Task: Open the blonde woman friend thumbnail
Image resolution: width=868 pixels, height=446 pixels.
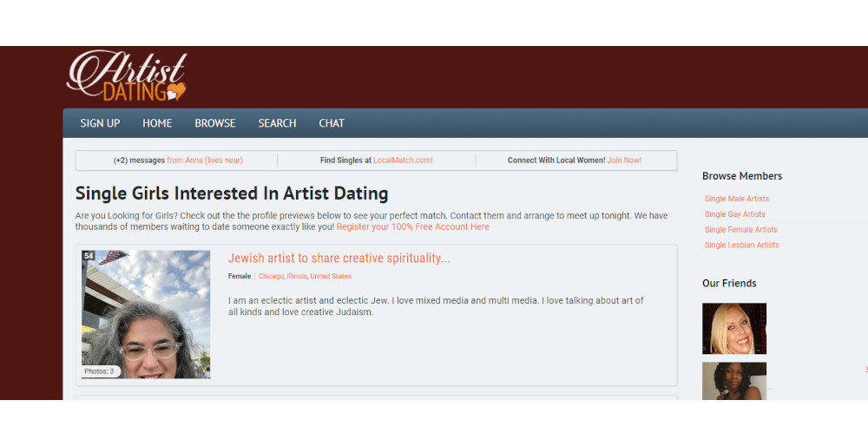Action: pos(734,329)
